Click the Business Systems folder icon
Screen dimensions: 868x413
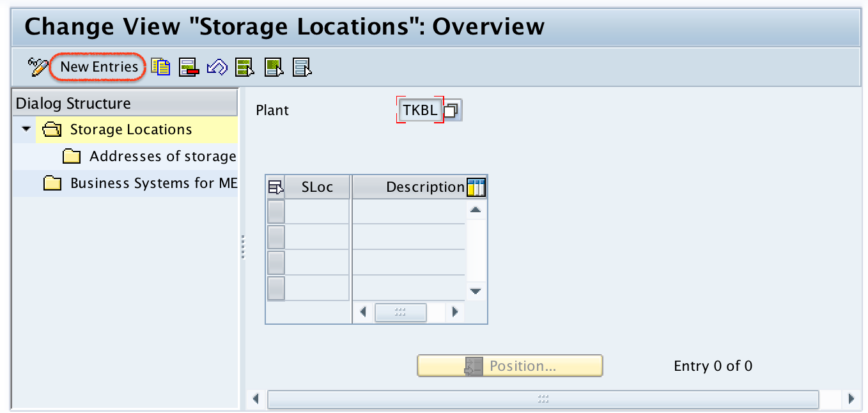[52, 183]
